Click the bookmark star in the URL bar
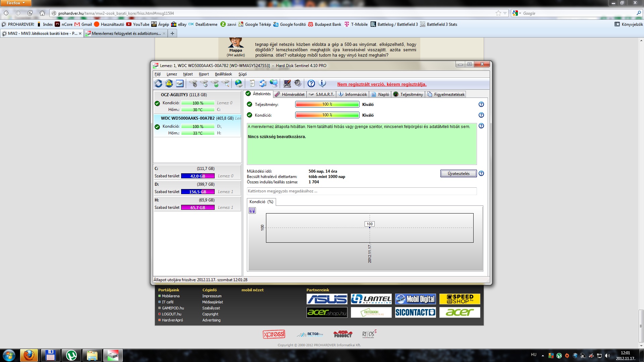 (498, 13)
